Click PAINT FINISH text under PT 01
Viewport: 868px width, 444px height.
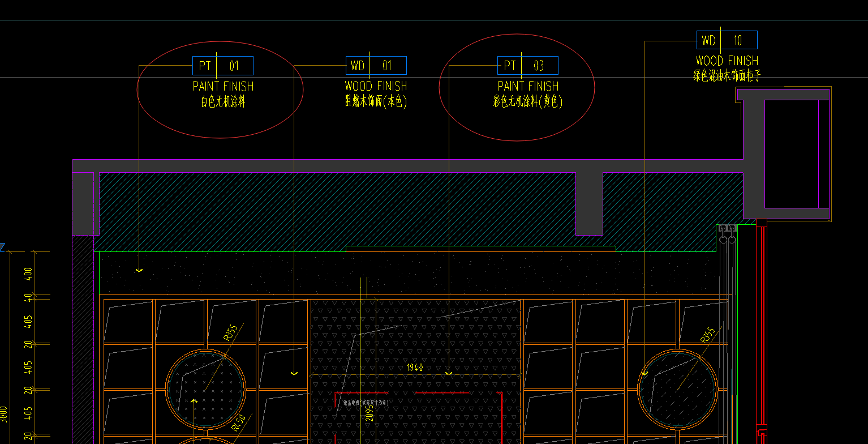pos(223,86)
